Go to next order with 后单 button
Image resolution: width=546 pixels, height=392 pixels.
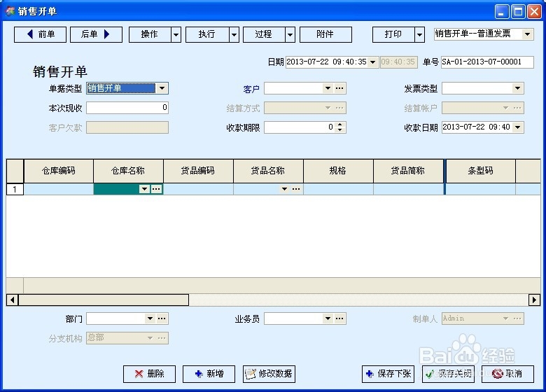tap(96, 34)
